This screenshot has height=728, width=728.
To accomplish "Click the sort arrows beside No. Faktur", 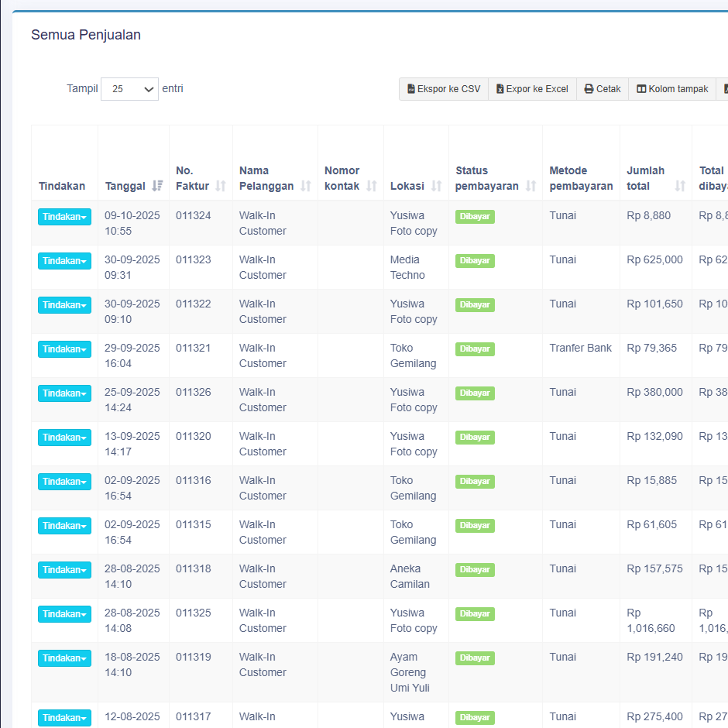I will pyautogui.click(x=221, y=186).
